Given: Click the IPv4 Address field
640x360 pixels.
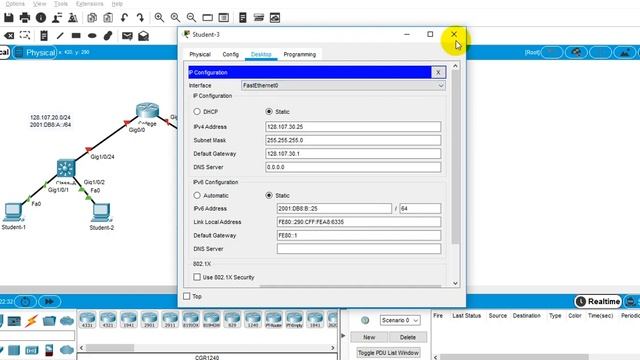Looking at the screenshot, I should (353, 127).
